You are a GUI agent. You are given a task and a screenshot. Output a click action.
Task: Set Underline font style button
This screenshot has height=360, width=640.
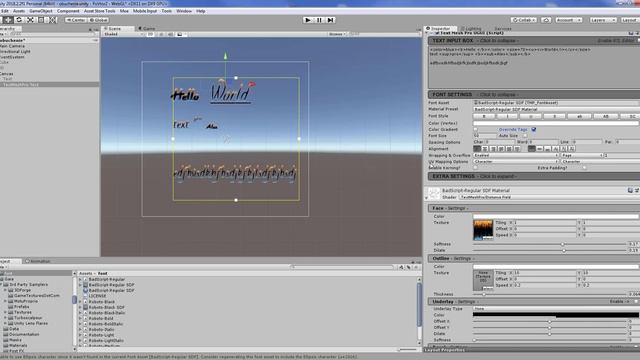pyautogui.click(x=531, y=116)
